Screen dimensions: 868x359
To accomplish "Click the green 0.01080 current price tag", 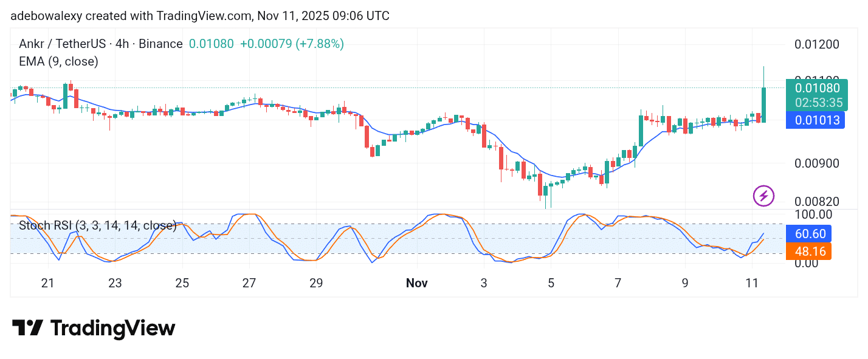I will [815, 88].
